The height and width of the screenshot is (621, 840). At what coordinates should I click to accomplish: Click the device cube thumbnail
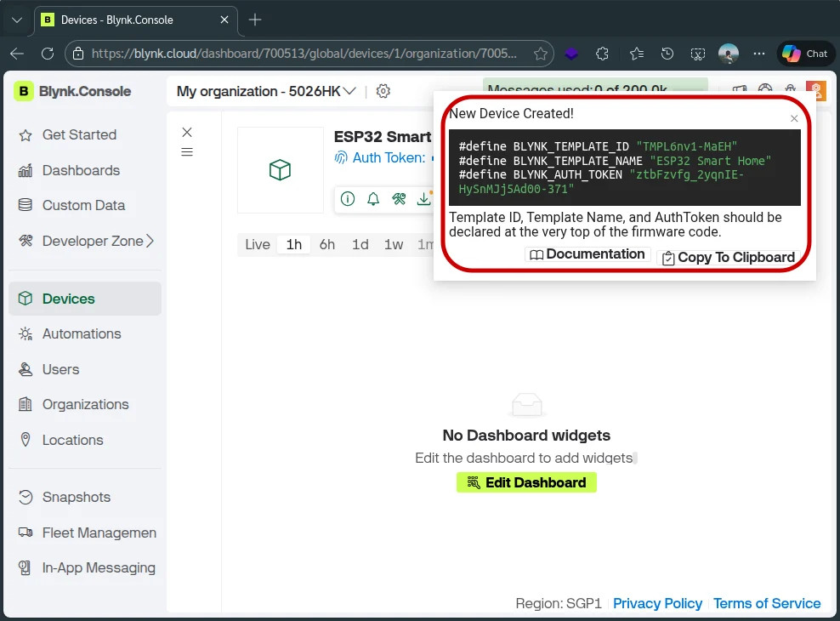point(280,170)
